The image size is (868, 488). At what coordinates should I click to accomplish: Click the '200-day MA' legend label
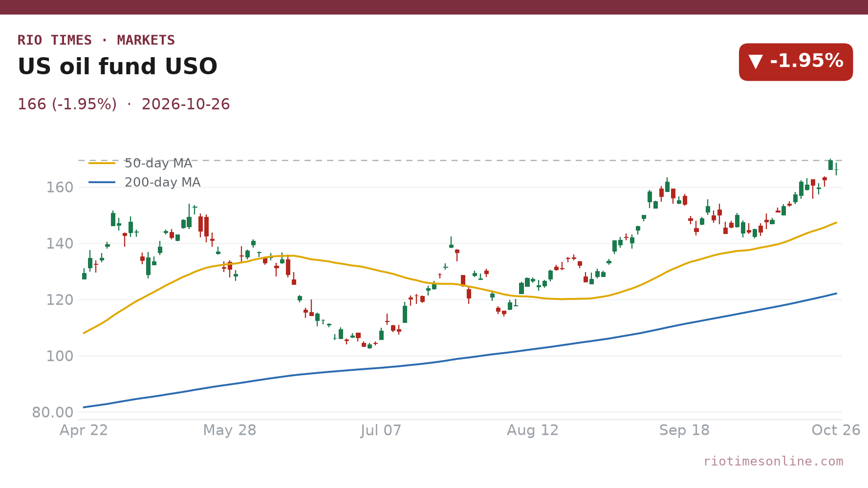pyautogui.click(x=163, y=182)
